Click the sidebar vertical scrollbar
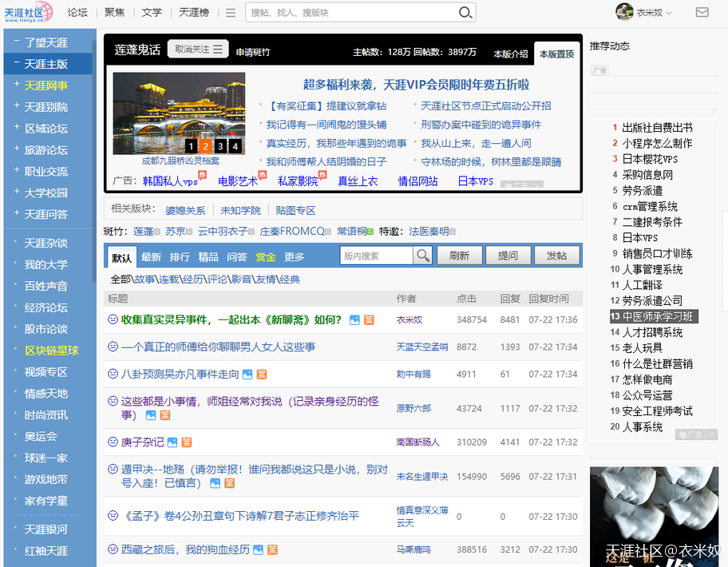The height and width of the screenshot is (567, 728). [x=94, y=161]
